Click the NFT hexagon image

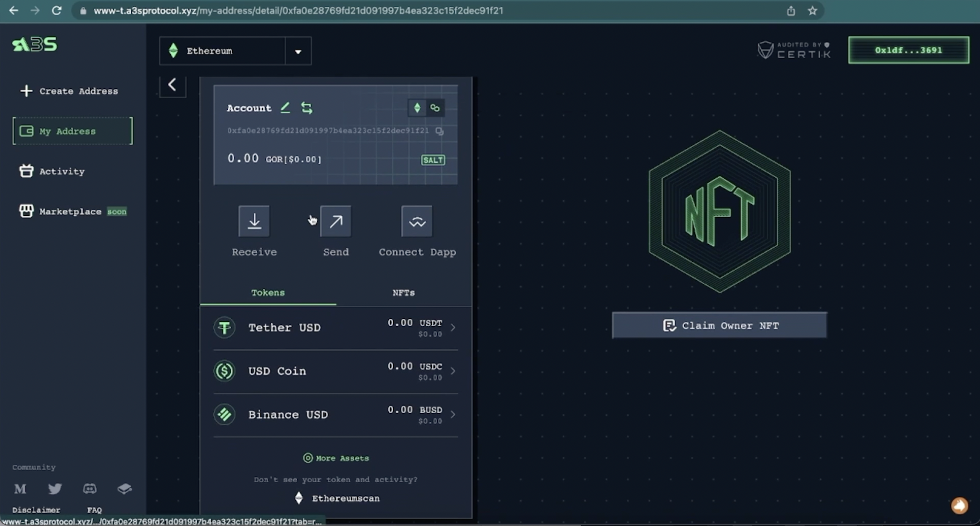tap(720, 212)
